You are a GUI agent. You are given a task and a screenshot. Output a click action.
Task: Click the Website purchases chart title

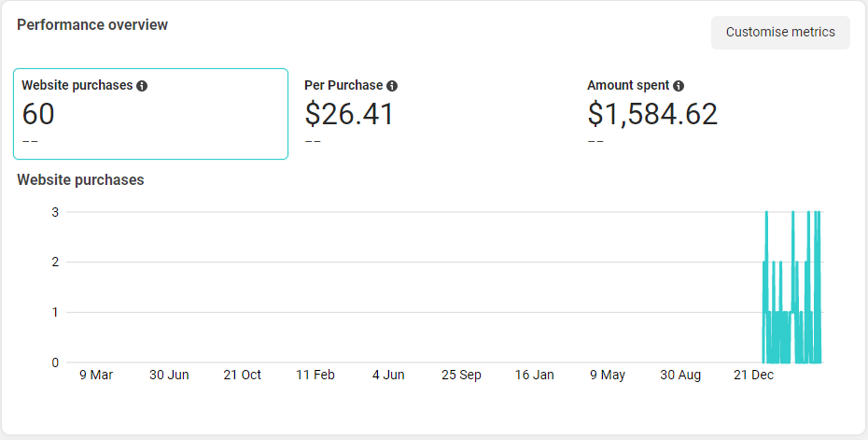tap(80, 180)
